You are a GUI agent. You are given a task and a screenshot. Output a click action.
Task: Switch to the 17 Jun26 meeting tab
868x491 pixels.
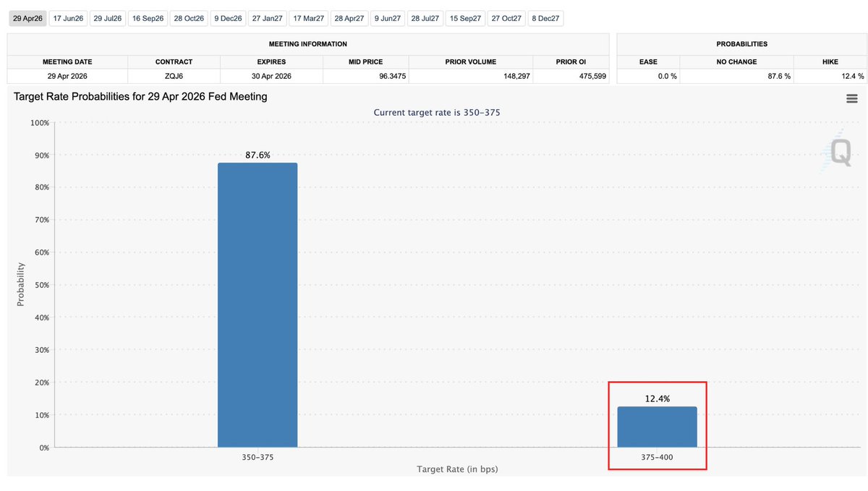pyautogui.click(x=68, y=19)
